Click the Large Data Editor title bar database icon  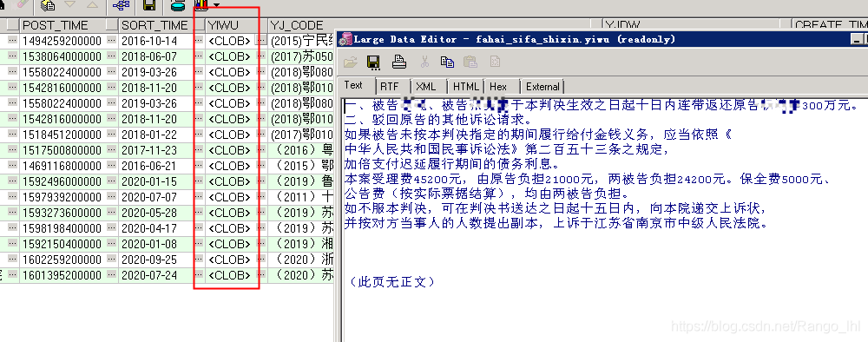346,39
